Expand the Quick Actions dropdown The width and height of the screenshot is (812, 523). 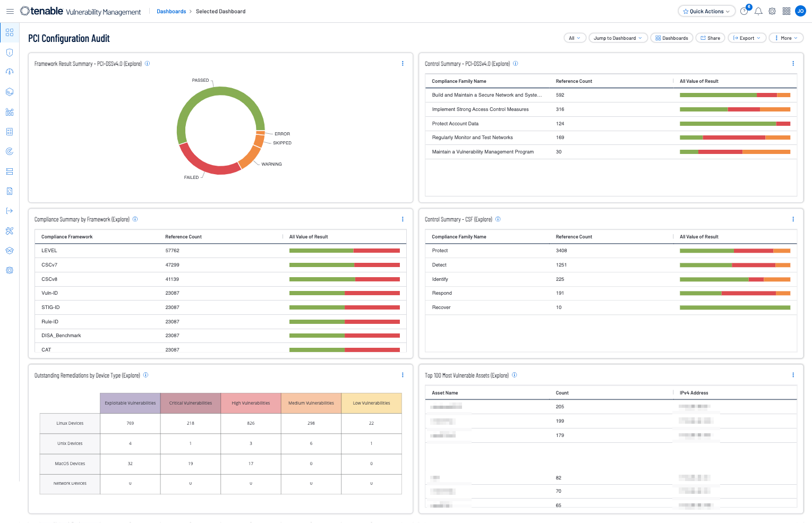[706, 11]
